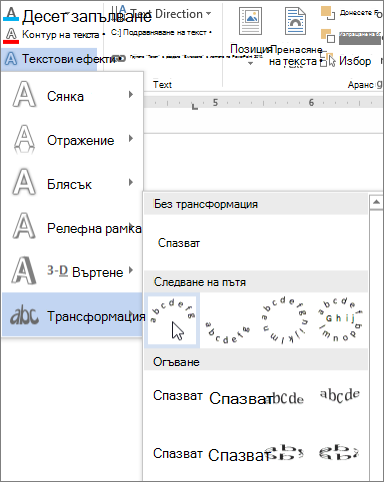This screenshot has height=482, width=384.
Task: Click the ruler tab stop marker
Action: click(x=195, y=107)
